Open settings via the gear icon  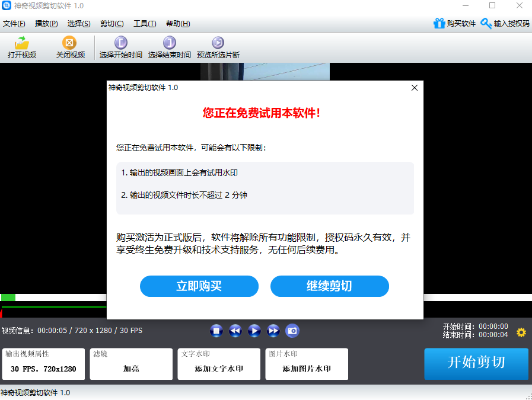pyautogui.click(x=521, y=333)
